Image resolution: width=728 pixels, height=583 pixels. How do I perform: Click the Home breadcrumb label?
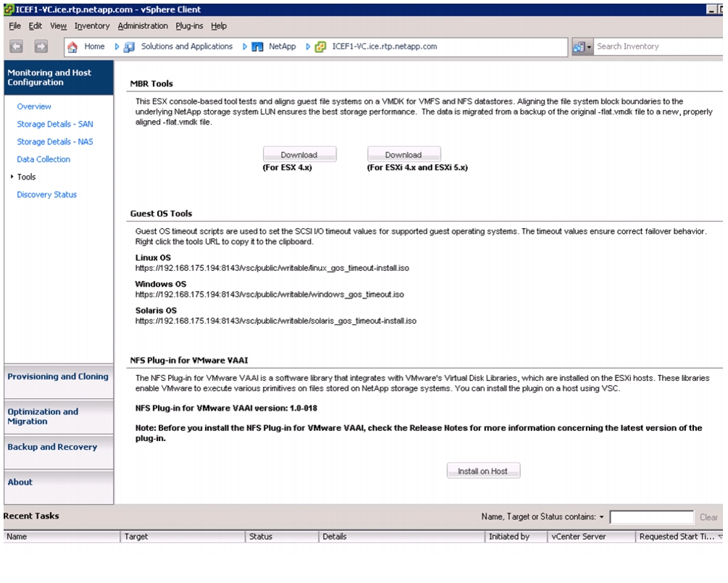tap(94, 46)
